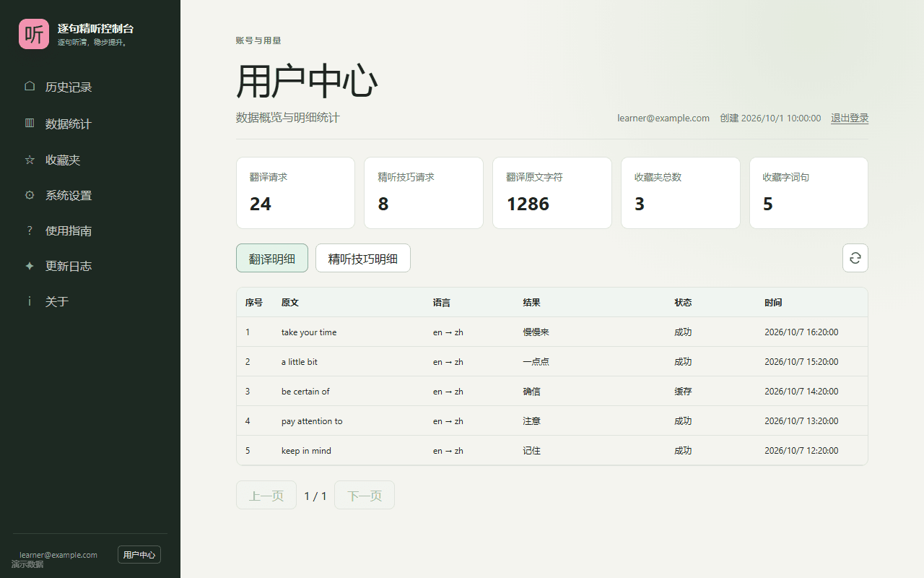Click the row text 'be certain of'
Image resolution: width=924 pixels, height=578 pixels.
(305, 392)
